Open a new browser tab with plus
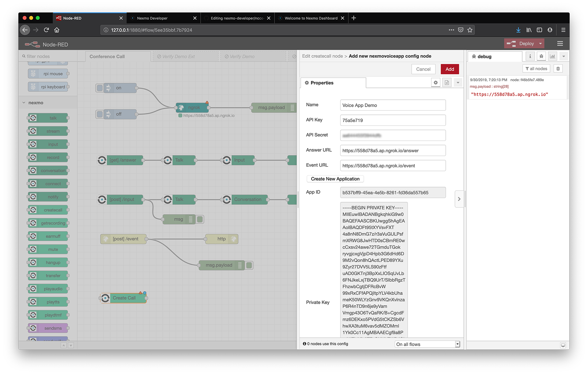 (x=354, y=18)
